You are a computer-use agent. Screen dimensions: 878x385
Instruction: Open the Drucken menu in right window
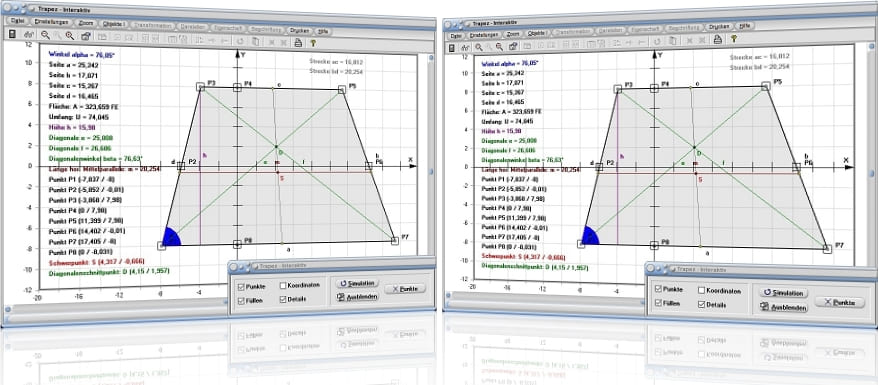point(719,26)
